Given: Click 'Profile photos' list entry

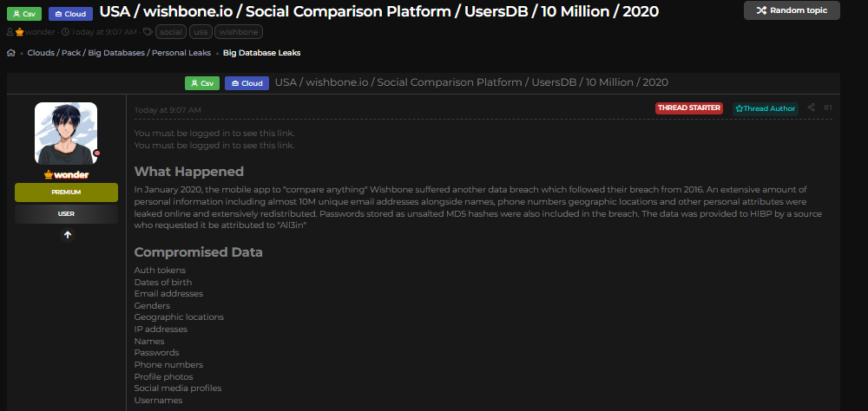Looking at the screenshot, I should [163, 376].
